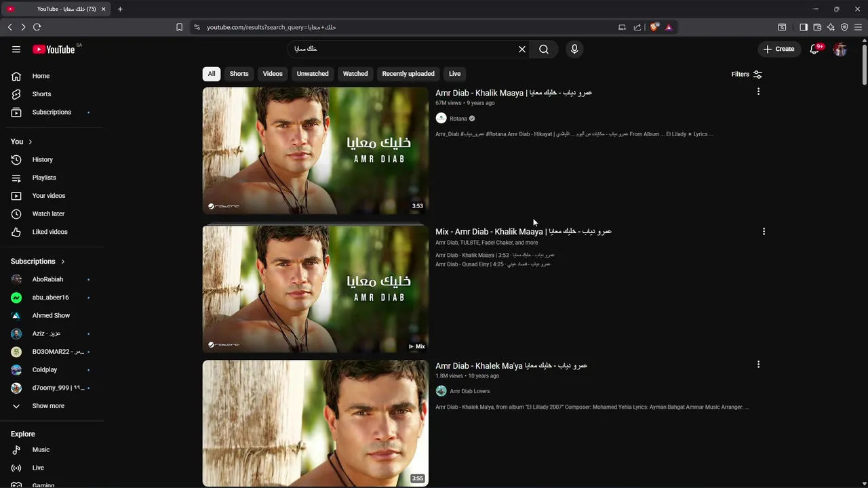Open the Filters options
Image resolution: width=868 pixels, height=488 pixels.
[747, 74]
